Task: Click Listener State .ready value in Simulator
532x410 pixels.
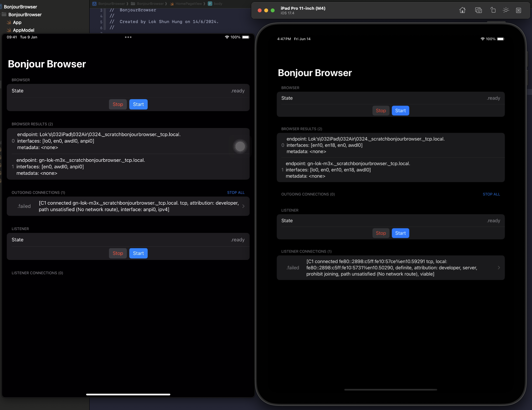Action: [x=493, y=221]
